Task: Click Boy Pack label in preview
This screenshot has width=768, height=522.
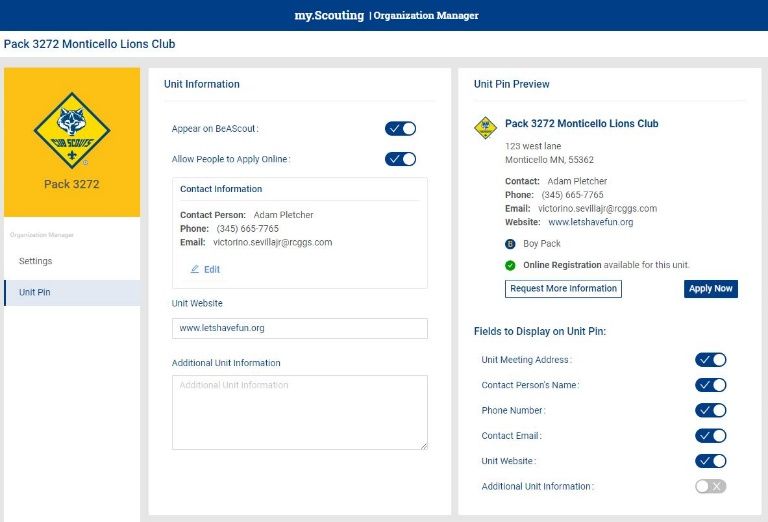Action: click(542, 244)
